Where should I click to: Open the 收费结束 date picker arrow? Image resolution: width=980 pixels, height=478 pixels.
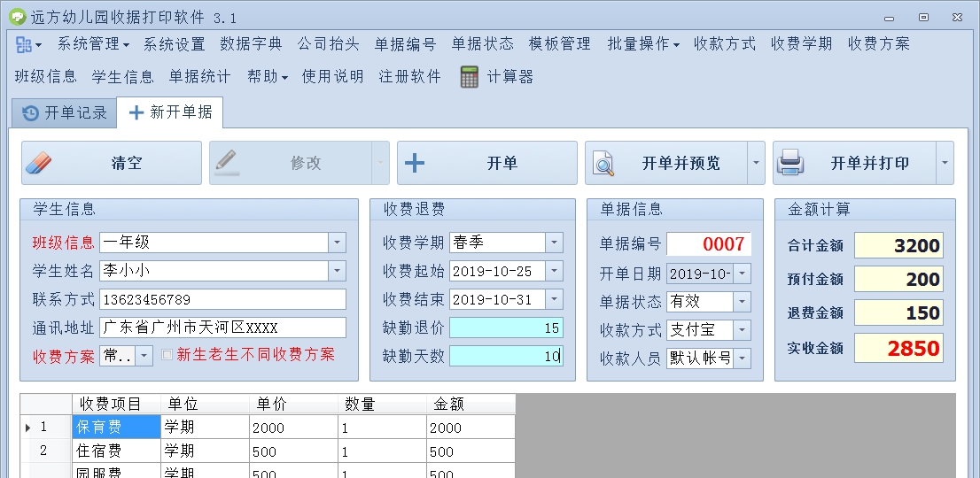coord(554,299)
